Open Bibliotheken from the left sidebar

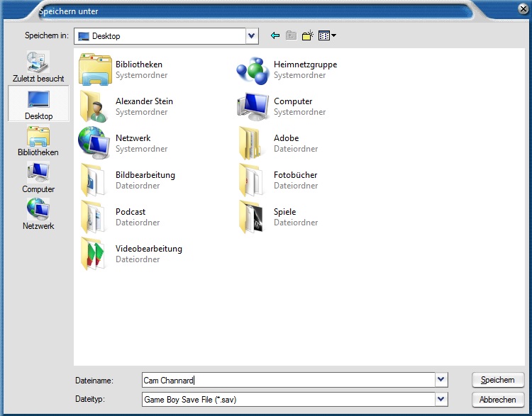point(38,141)
